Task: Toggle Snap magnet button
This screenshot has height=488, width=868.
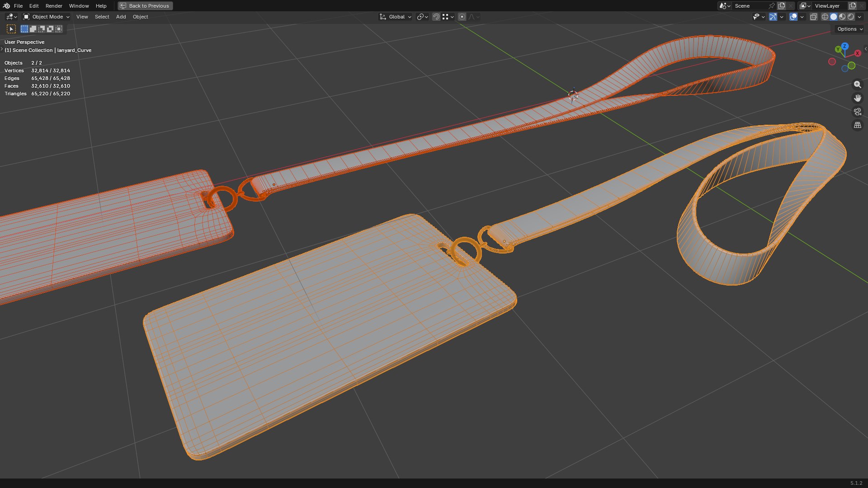Action: click(436, 17)
